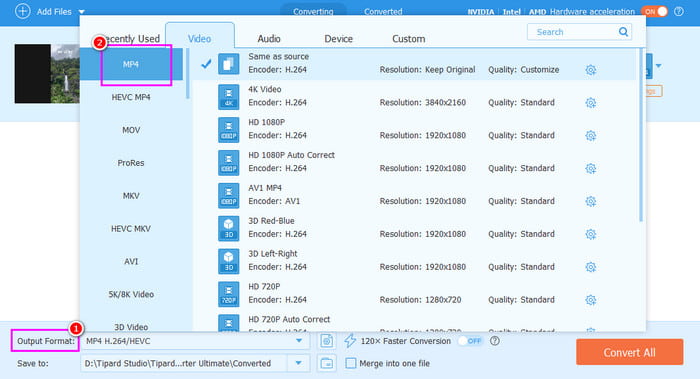Choose HEVC MKV format
The height and width of the screenshot is (379, 700).
point(131,229)
